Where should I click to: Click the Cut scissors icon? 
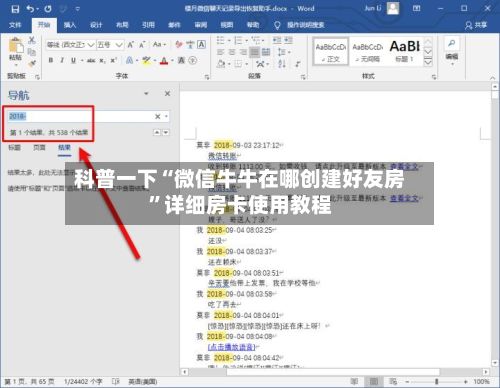32,40
